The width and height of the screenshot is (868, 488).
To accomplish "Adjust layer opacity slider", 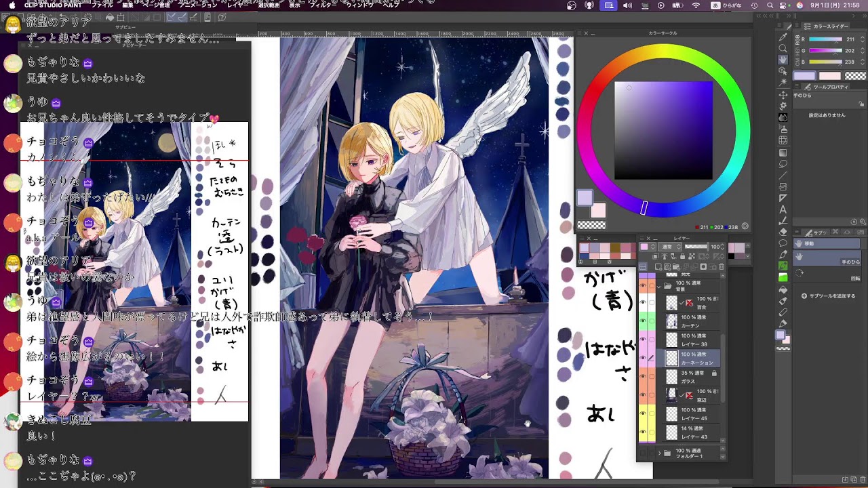I will [696, 247].
